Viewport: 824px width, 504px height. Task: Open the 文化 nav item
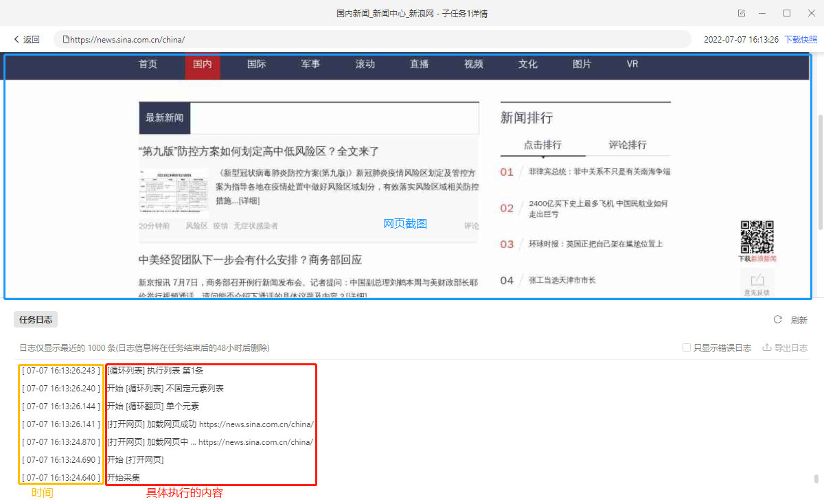pos(528,64)
